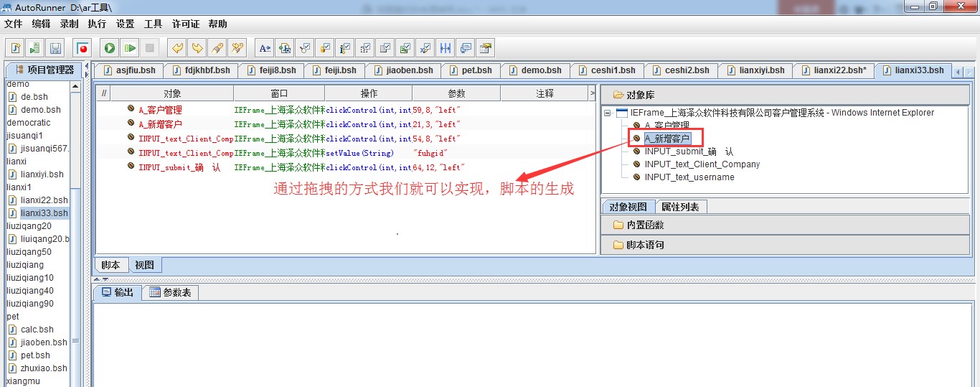
Task: Click the dashed-square checkmark toolbar icon
Action: [x=365, y=48]
